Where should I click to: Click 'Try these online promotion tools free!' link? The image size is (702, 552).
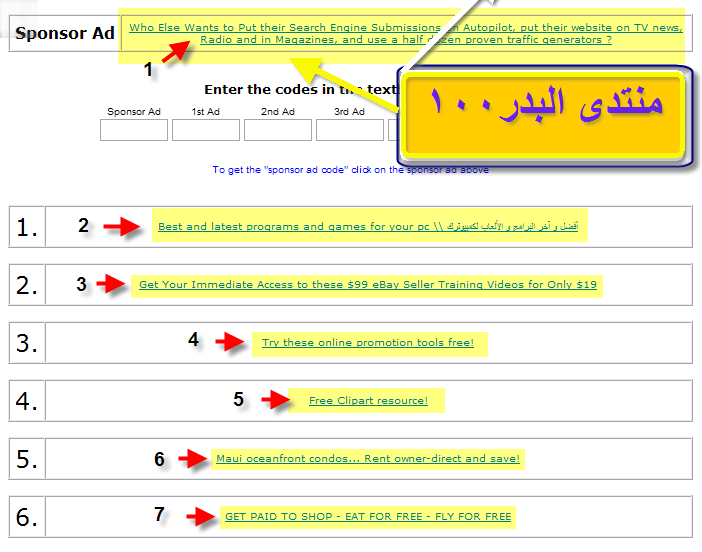[367, 343]
